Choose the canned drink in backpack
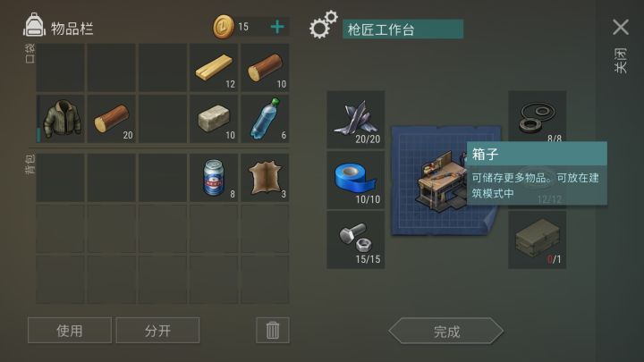644x362 pixels. [214, 178]
